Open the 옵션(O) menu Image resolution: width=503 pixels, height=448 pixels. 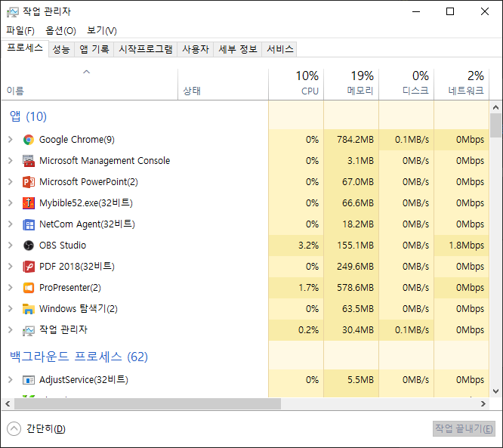pos(60,31)
